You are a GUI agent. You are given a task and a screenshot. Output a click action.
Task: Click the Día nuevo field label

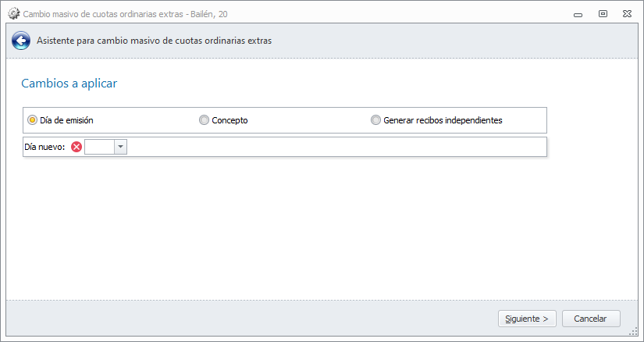[44, 147]
